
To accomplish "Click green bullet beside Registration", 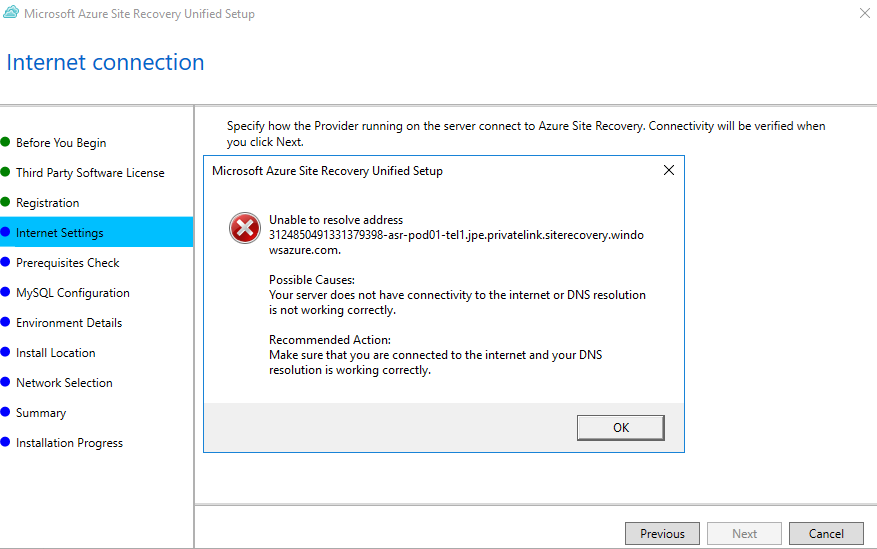I will [5, 201].
